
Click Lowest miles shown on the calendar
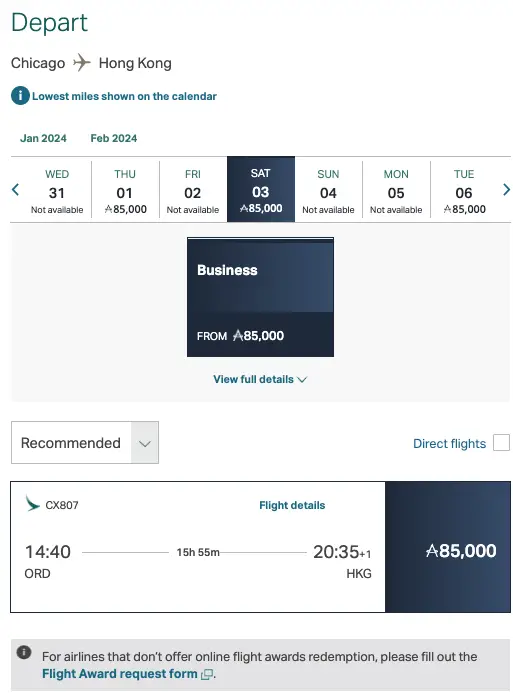pyautogui.click(x=124, y=96)
